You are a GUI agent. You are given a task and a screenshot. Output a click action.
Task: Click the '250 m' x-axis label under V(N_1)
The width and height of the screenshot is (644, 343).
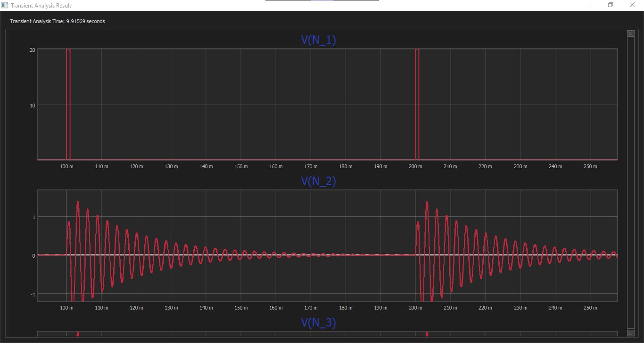click(x=590, y=166)
